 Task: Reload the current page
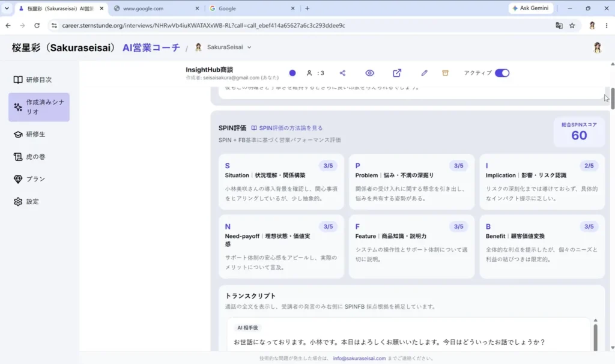point(37,25)
